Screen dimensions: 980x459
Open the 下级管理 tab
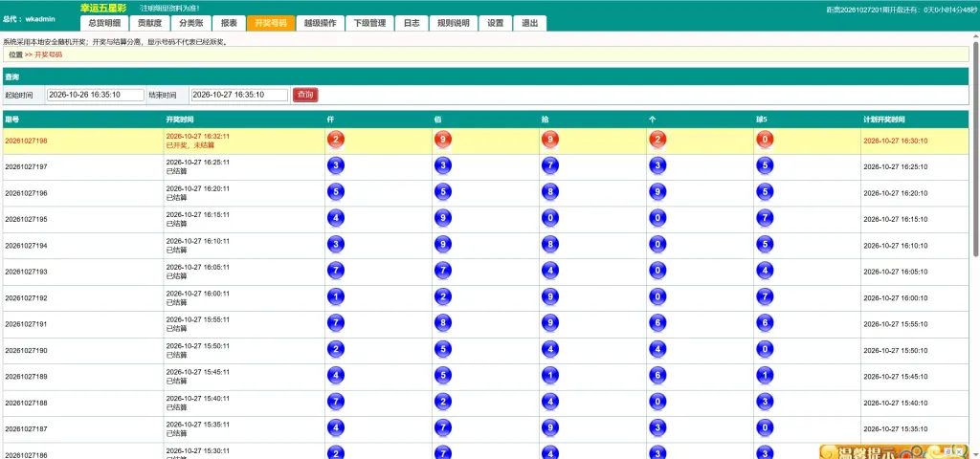pyautogui.click(x=369, y=23)
